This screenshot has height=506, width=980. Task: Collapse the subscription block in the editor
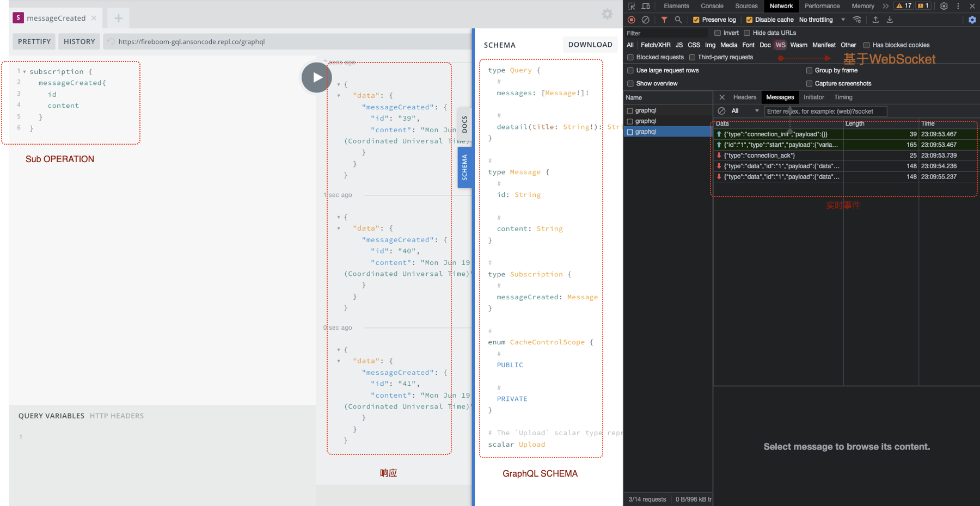click(24, 72)
